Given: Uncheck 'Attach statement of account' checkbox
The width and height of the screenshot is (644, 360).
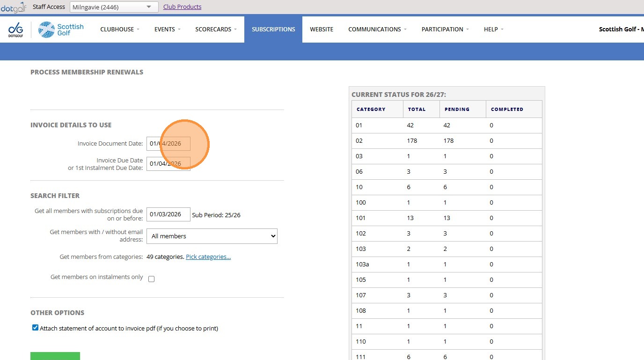Looking at the screenshot, I should [x=35, y=328].
